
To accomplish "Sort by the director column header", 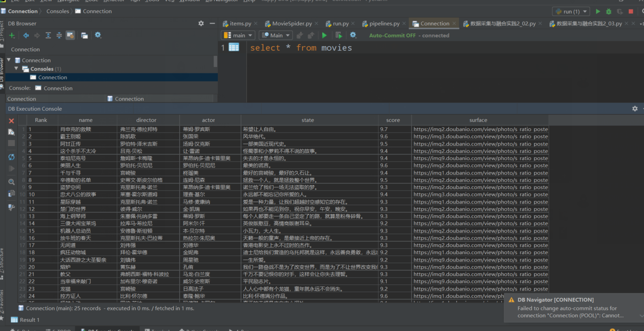I will coord(146,120).
